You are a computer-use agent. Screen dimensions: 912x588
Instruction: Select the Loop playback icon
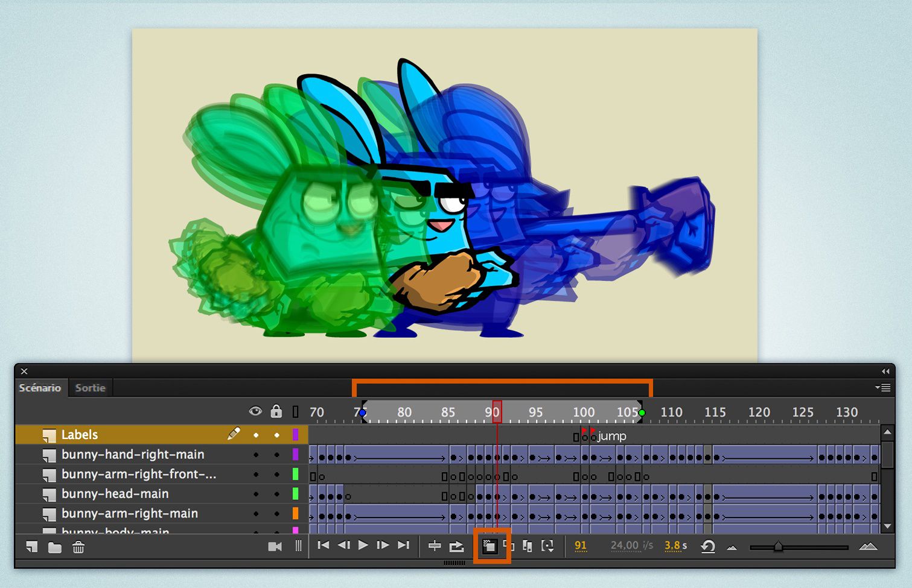(x=456, y=546)
